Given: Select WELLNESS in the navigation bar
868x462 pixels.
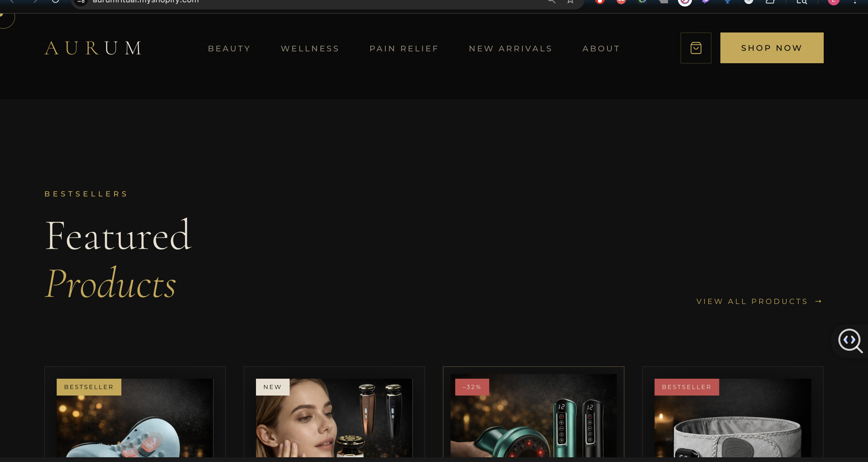Looking at the screenshot, I should (310, 48).
